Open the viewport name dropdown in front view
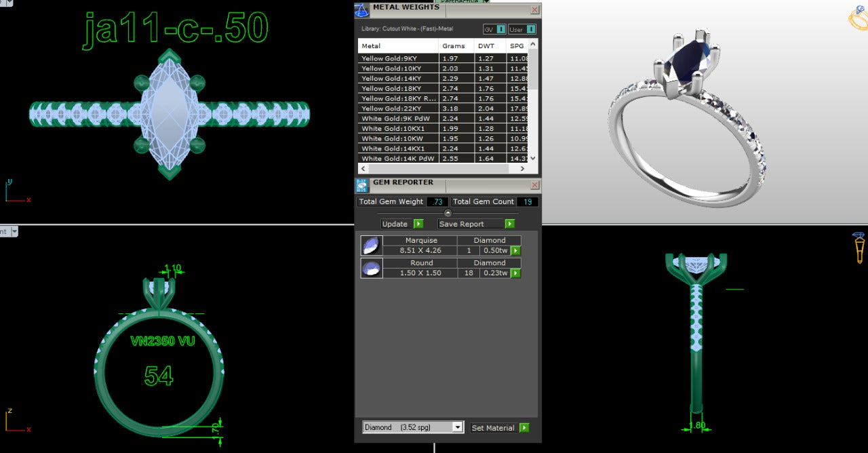Image resolution: width=868 pixels, height=453 pixels. 14,231
